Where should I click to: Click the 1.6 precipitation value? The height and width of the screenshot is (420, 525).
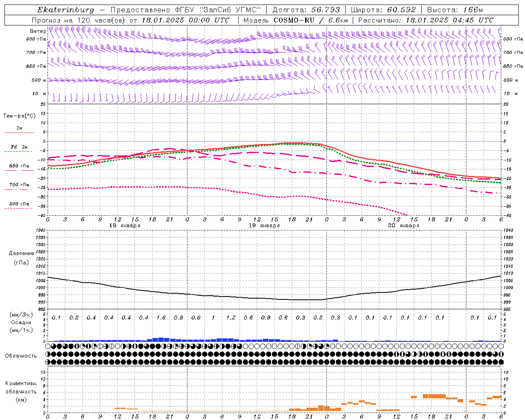click(161, 317)
